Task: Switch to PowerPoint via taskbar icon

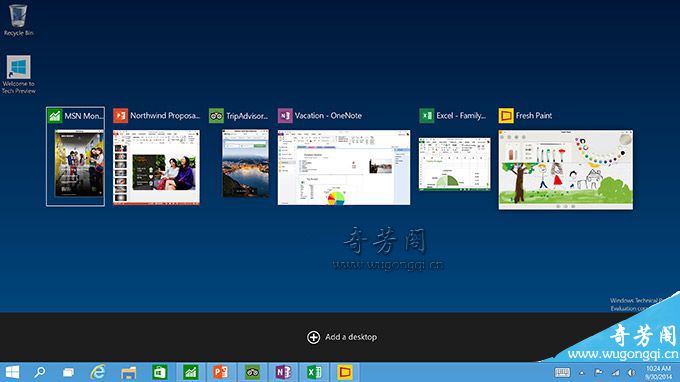Action: tap(221, 372)
